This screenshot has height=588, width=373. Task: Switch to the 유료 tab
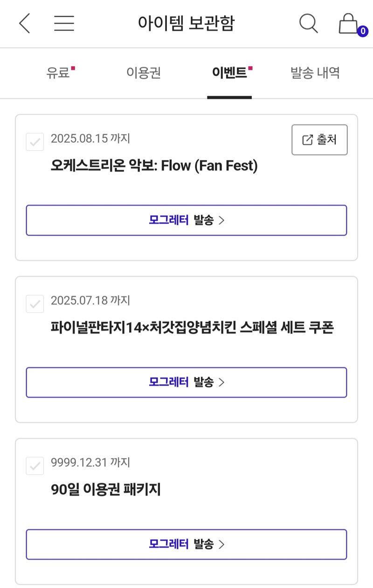58,73
